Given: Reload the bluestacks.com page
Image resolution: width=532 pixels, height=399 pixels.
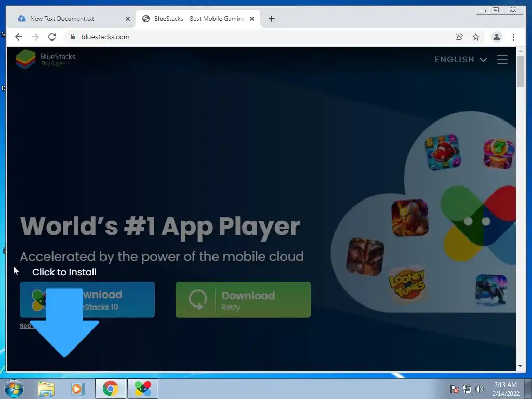Looking at the screenshot, I should (52, 37).
